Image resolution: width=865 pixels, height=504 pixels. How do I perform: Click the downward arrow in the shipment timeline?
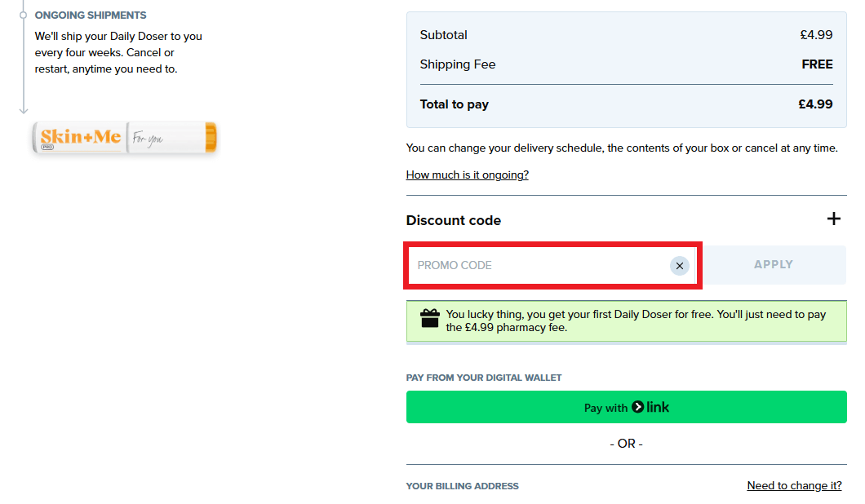click(24, 107)
